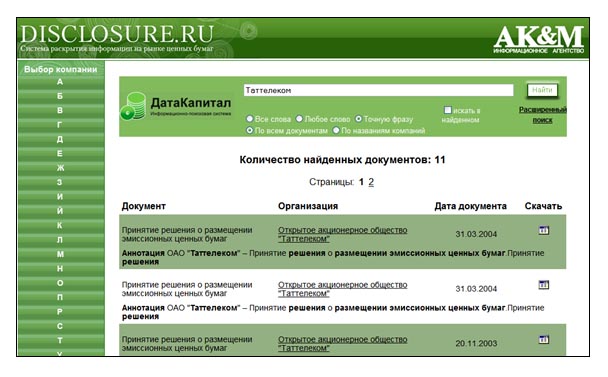
Task: Select letter С in sidebar menu
Action: [60, 326]
